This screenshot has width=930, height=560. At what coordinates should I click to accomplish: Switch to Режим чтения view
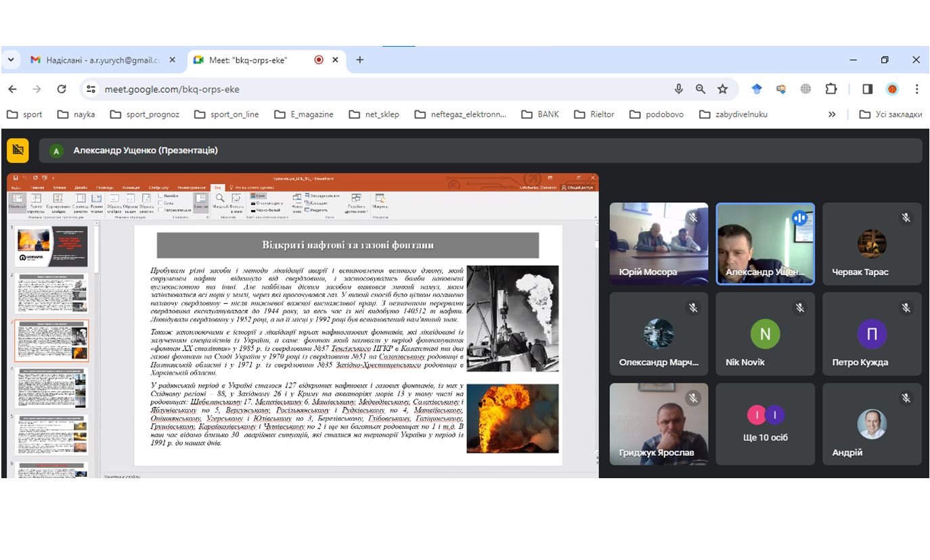pyautogui.click(x=97, y=202)
